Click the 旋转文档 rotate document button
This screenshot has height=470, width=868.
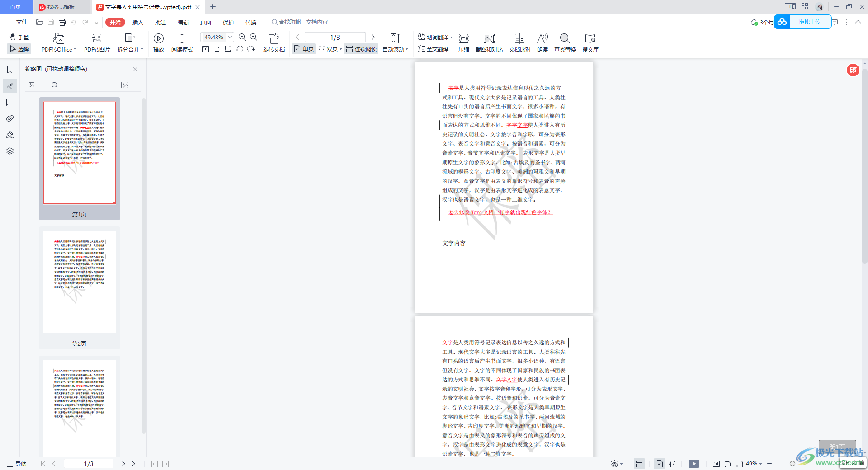click(x=274, y=43)
